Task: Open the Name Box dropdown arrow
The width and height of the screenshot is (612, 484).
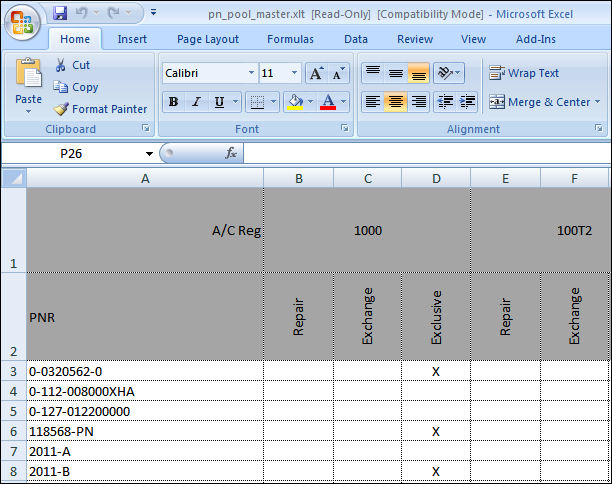Action: 149,154
